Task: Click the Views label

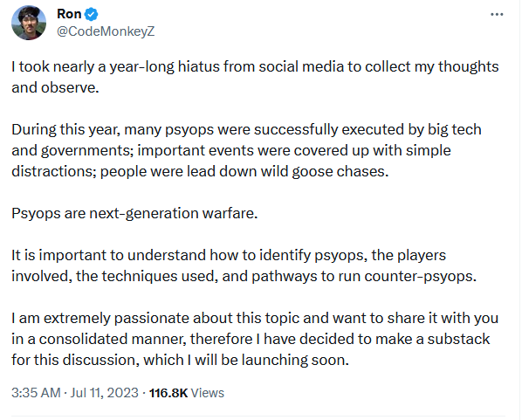Action: point(208,393)
